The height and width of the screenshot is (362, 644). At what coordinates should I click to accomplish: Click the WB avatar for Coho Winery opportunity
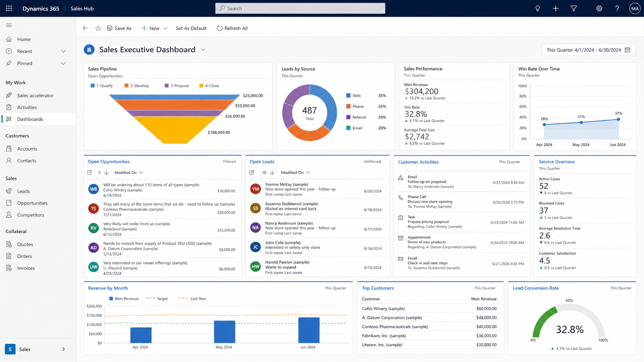[94, 189]
